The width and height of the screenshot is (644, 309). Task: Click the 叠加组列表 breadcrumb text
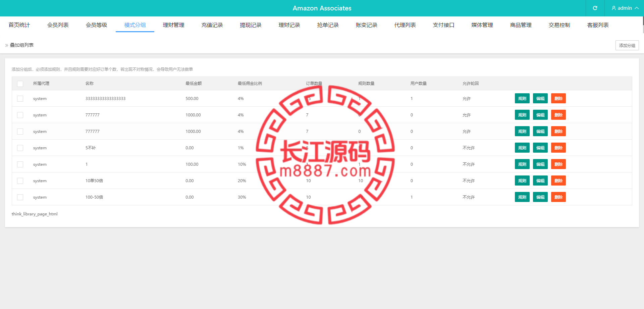[22, 45]
